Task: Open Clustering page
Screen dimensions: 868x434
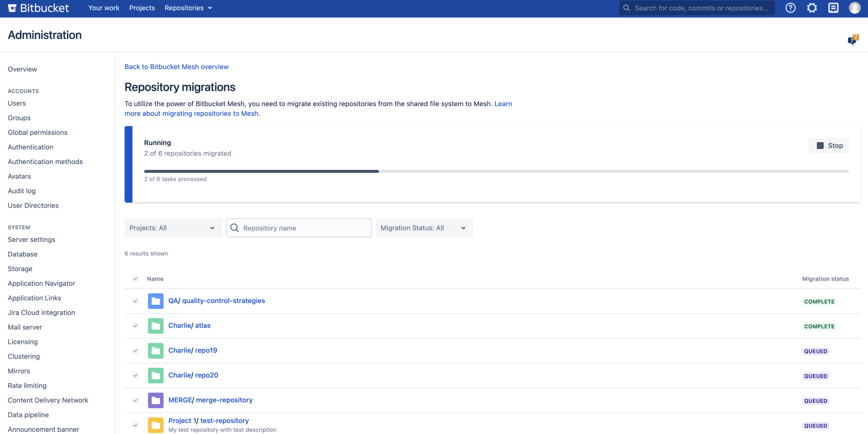Action: (x=24, y=356)
